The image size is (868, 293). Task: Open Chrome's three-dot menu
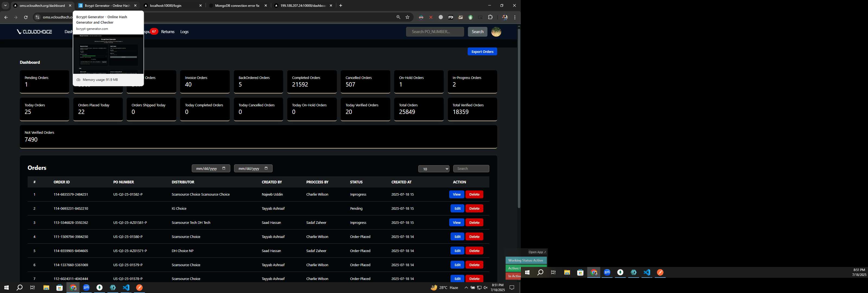(515, 17)
